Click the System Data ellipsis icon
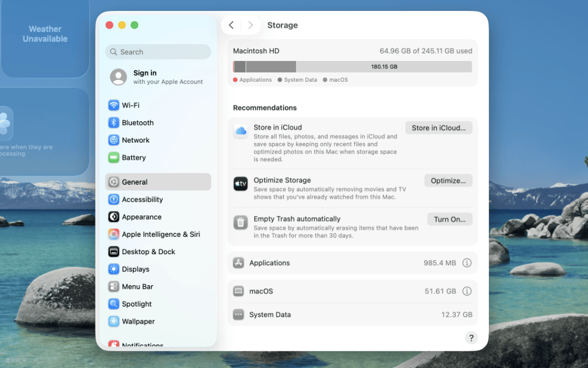This screenshot has height=368, width=588. coord(239,315)
